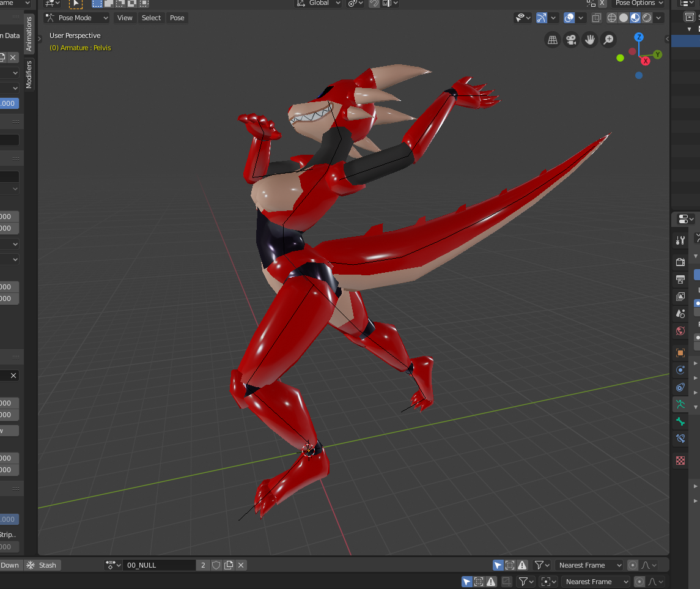
Task: Toggle viewport gizmos display
Action: click(541, 18)
